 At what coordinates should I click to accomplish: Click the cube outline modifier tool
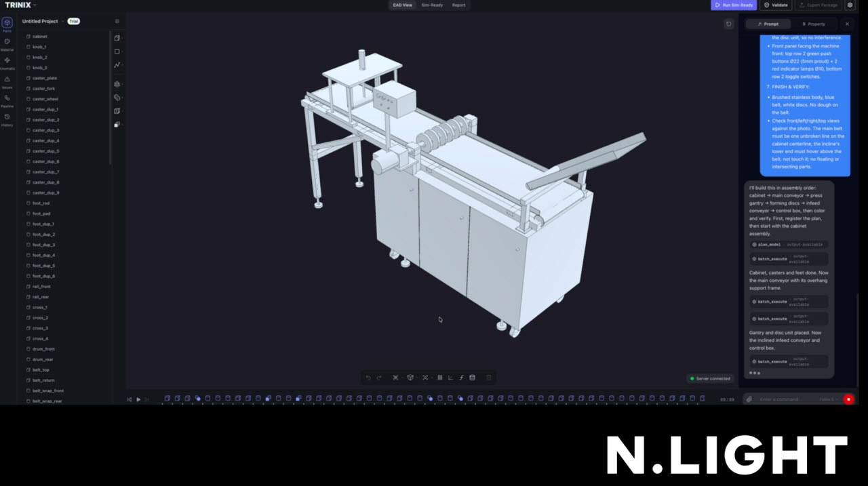click(x=117, y=111)
